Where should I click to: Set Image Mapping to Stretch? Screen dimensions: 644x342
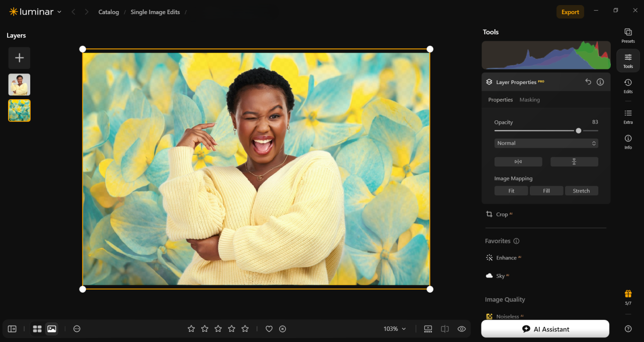(581, 191)
